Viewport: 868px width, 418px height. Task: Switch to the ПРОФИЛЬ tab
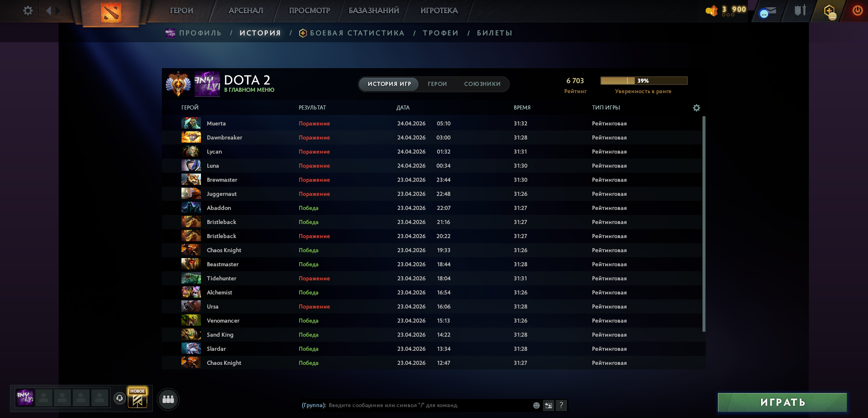click(200, 33)
